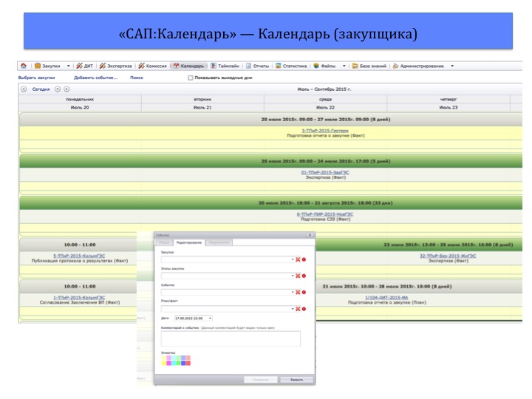This screenshot has height=399, width=532.
Task: Click into the comment text area
Action: tap(231, 338)
